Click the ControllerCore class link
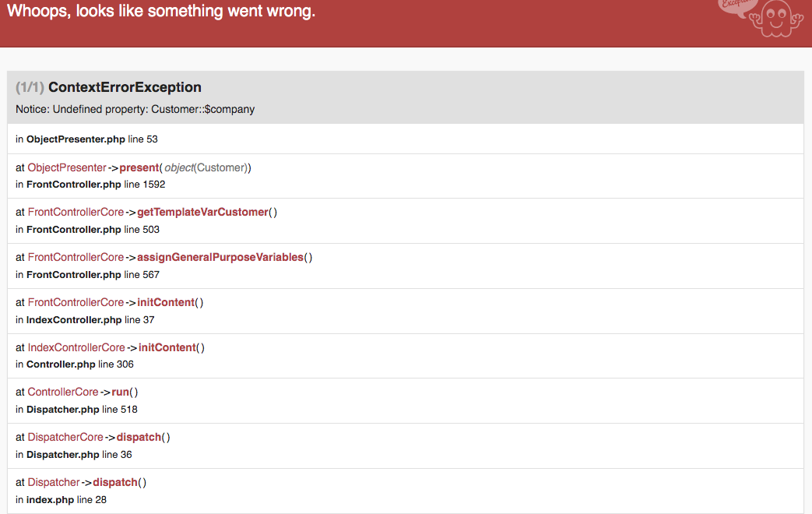This screenshot has height=514, width=812. point(63,392)
